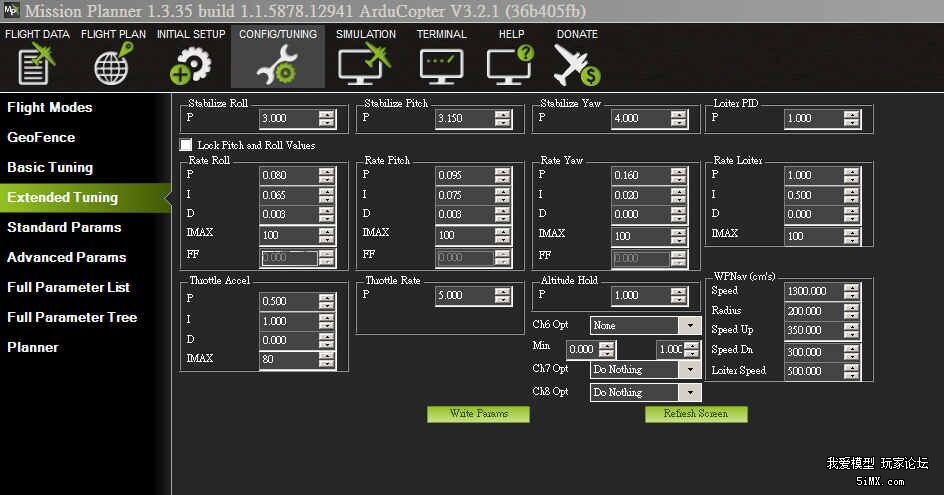The width and height of the screenshot is (944, 495).
Task: Click the Rate Pitch D value field
Action: click(x=465, y=214)
